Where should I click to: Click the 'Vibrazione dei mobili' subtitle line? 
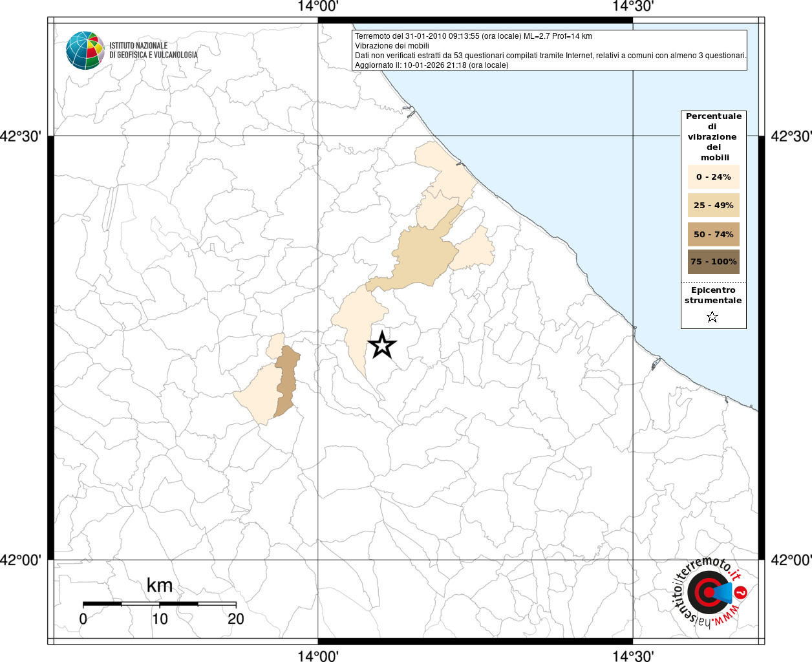point(392,46)
